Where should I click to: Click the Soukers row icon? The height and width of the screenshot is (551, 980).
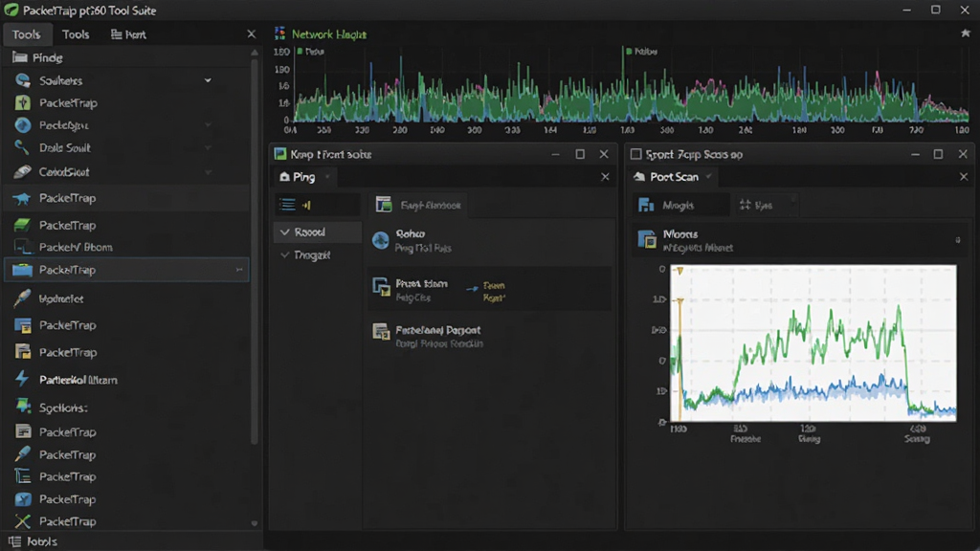23,80
